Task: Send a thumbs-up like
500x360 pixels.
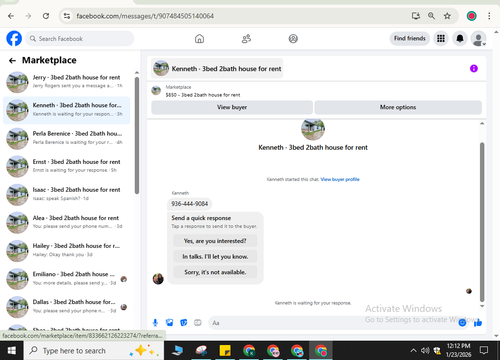Action: pos(478,323)
